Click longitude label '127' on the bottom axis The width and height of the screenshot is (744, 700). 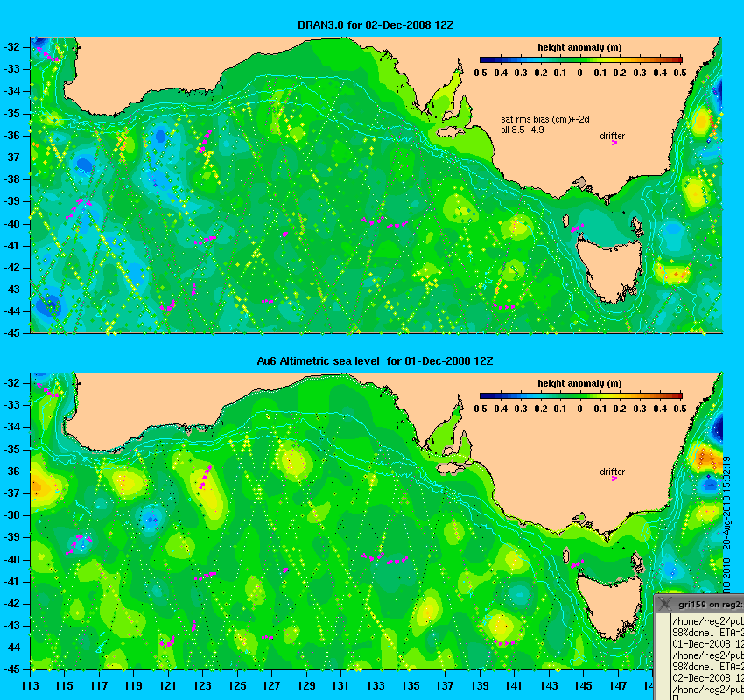point(271,686)
